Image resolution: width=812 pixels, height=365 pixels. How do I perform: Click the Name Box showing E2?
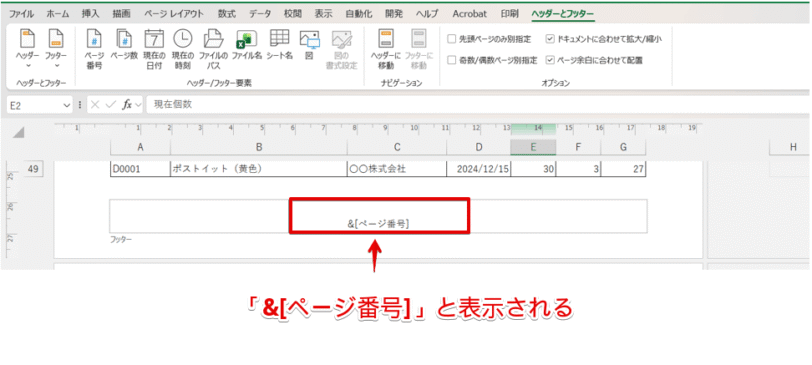[x=34, y=105]
